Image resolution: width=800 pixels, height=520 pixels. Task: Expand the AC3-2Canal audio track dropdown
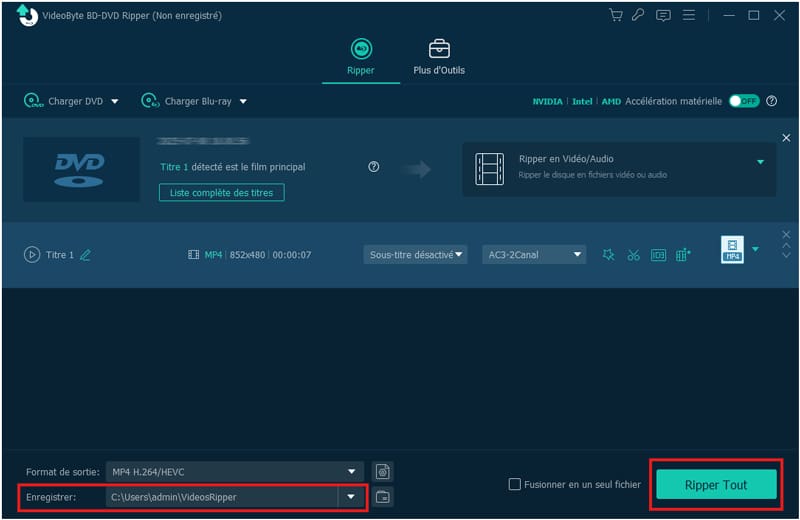533,255
